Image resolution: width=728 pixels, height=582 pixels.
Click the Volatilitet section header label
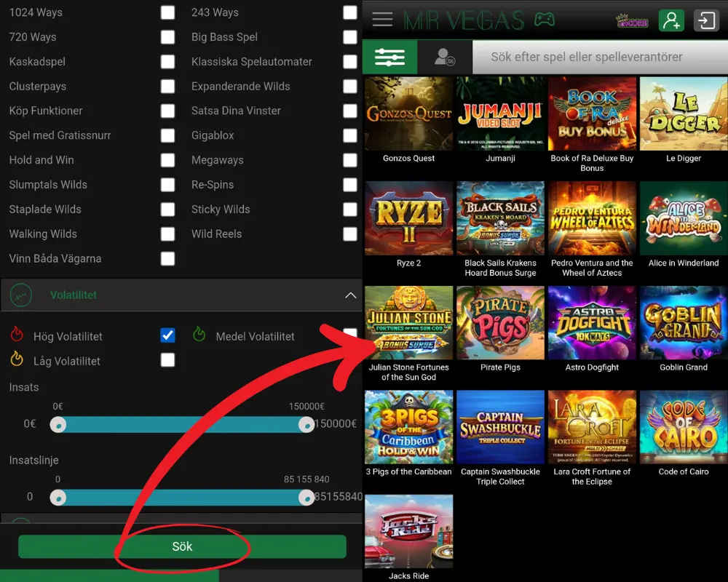click(x=74, y=295)
